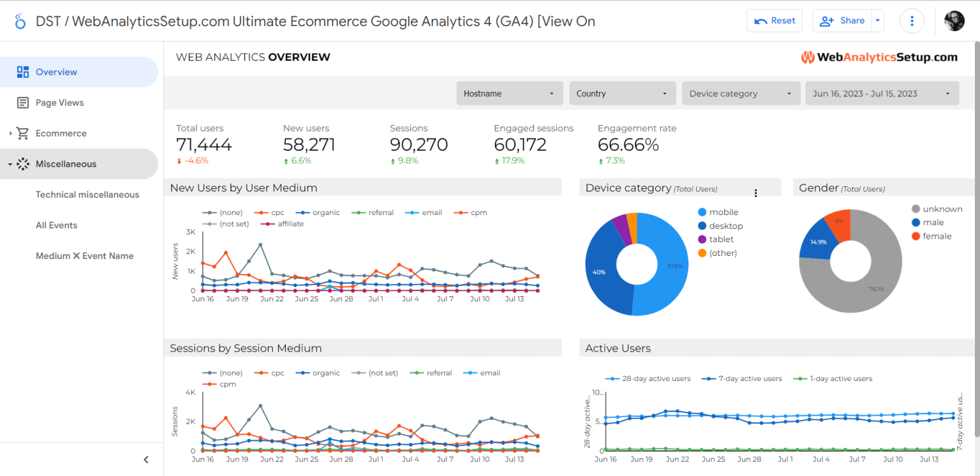Switch to the All Events page

[57, 225]
